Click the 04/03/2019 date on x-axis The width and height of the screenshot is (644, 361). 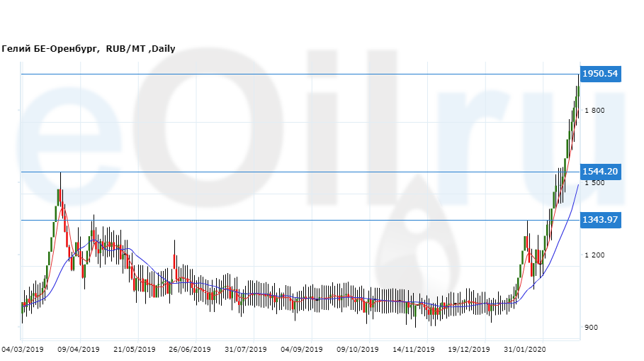23,350
